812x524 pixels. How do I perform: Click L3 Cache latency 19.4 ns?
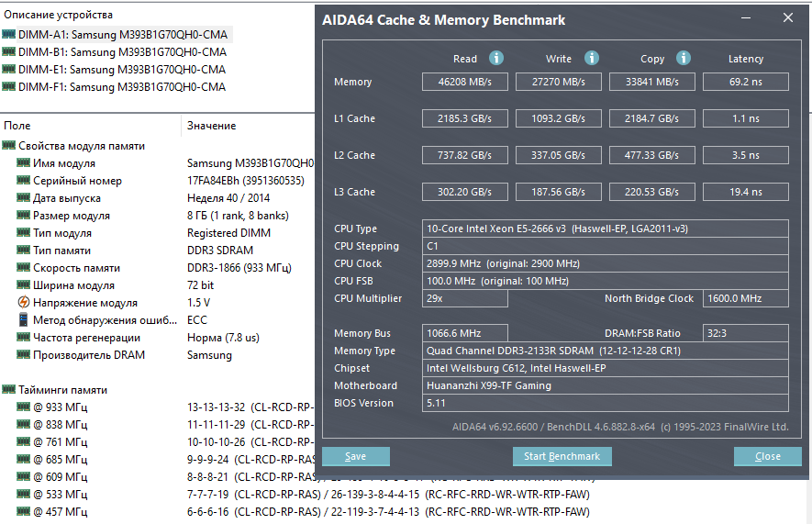746,192
